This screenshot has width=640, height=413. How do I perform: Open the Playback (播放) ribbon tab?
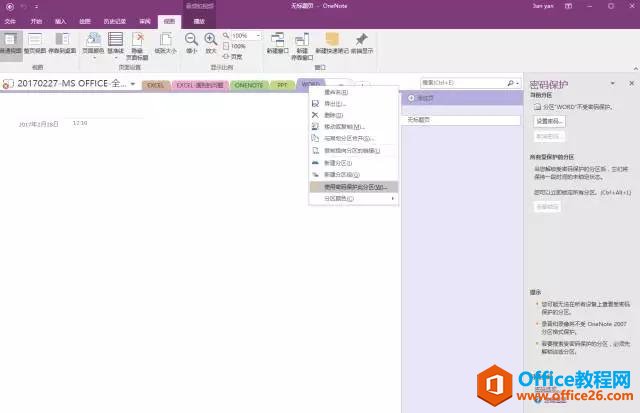pos(199,21)
